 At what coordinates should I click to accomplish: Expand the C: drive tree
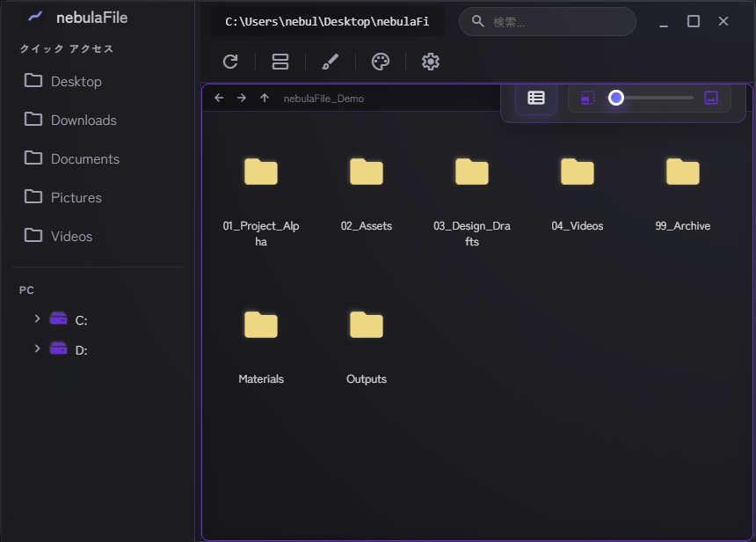point(37,319)
